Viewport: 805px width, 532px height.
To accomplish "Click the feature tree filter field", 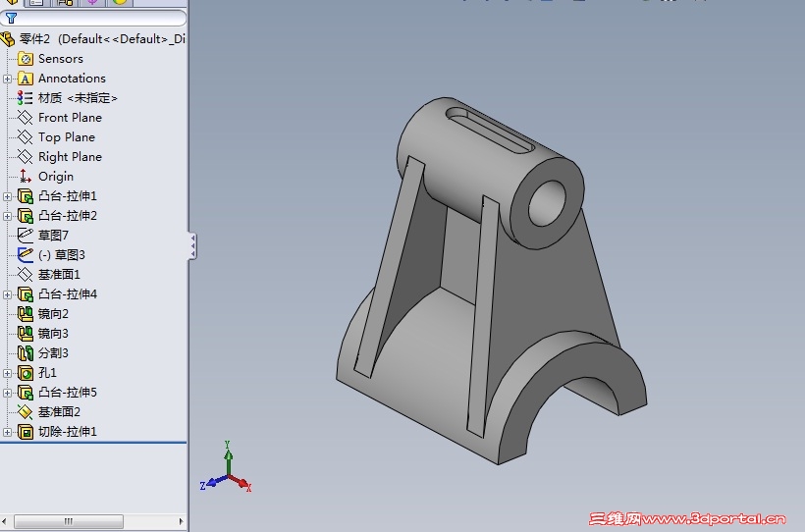I will point(93,18).
